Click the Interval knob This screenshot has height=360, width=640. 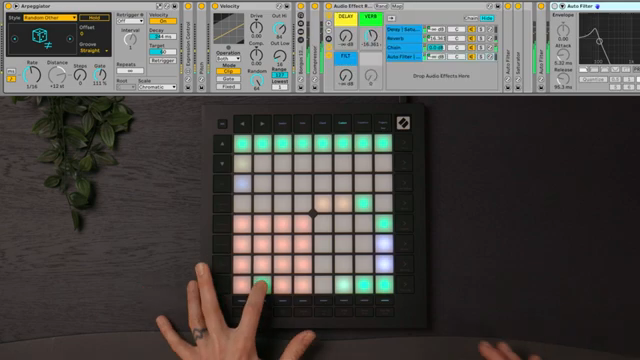click(130, 39)
